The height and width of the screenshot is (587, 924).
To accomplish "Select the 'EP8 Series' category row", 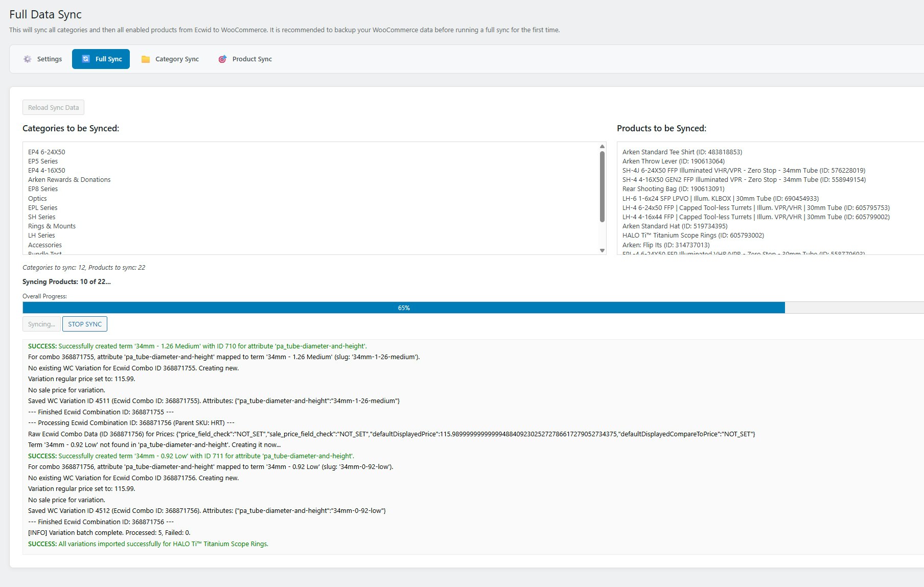I will pos(43,189).
